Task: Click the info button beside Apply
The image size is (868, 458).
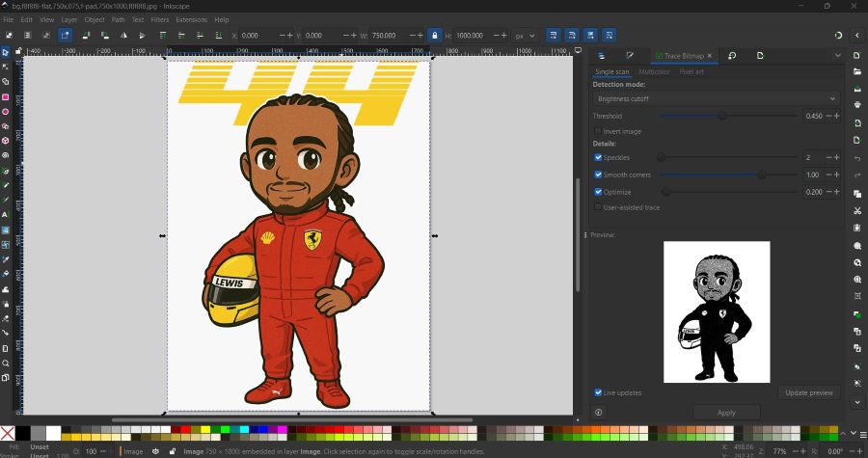Action: (x=598, y=412)
